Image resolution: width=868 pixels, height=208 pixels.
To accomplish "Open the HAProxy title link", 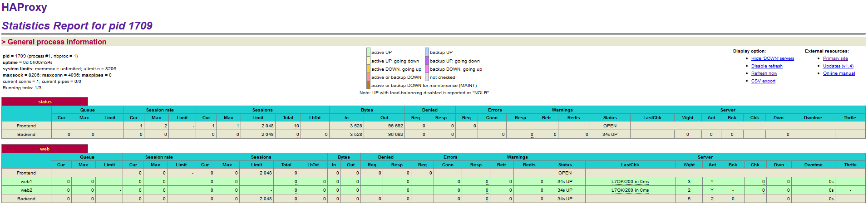I will (x=25, y=7).
